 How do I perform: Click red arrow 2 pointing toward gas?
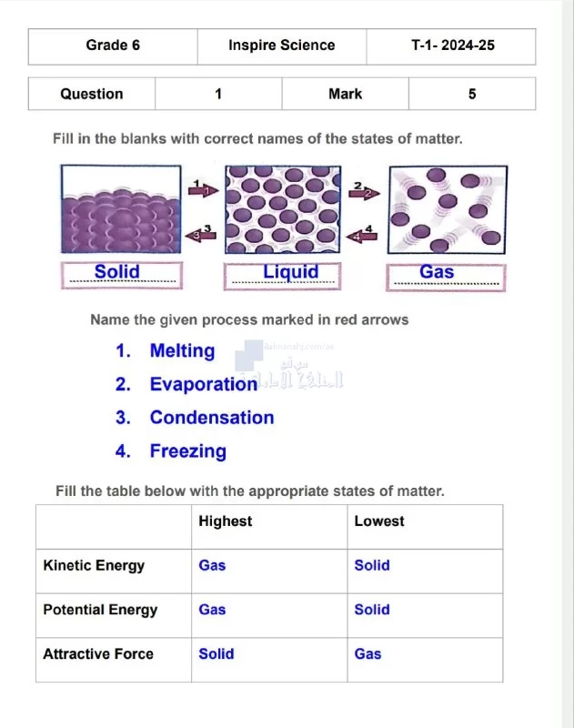coord(364,191)
